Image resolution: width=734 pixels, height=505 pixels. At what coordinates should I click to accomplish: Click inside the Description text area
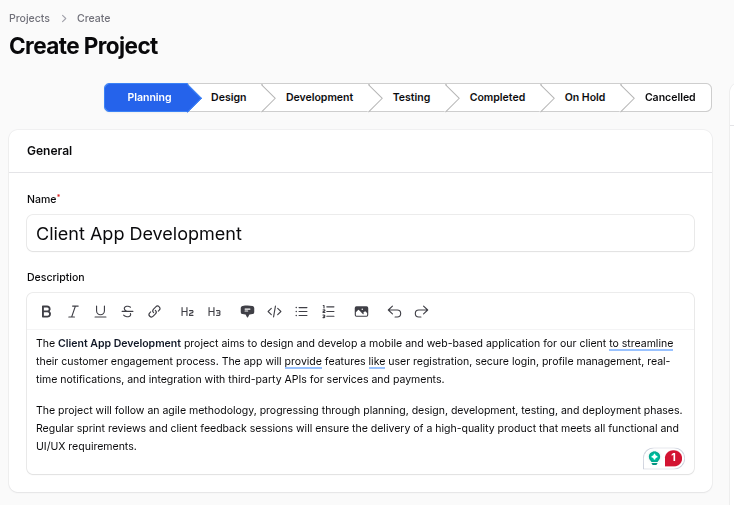[360, 402]
